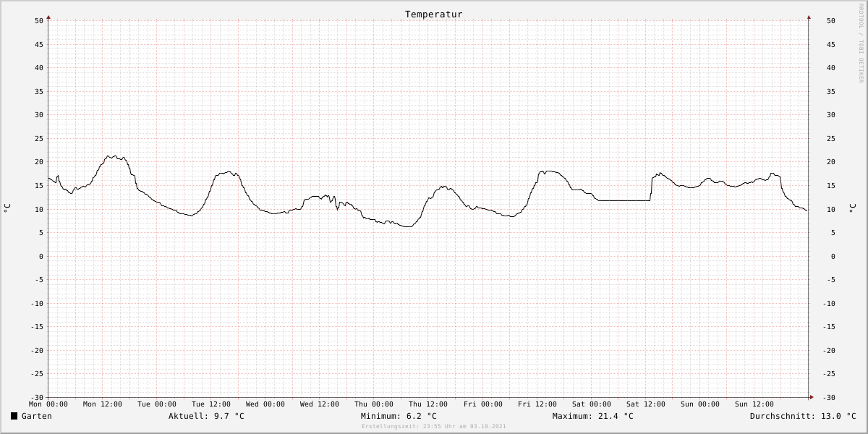Image resolution: width=868 pixels, height=434 pixels.
Task: Click the Fri 00:00 axis label
Action: pyautogui.click(x=482, y=404)
